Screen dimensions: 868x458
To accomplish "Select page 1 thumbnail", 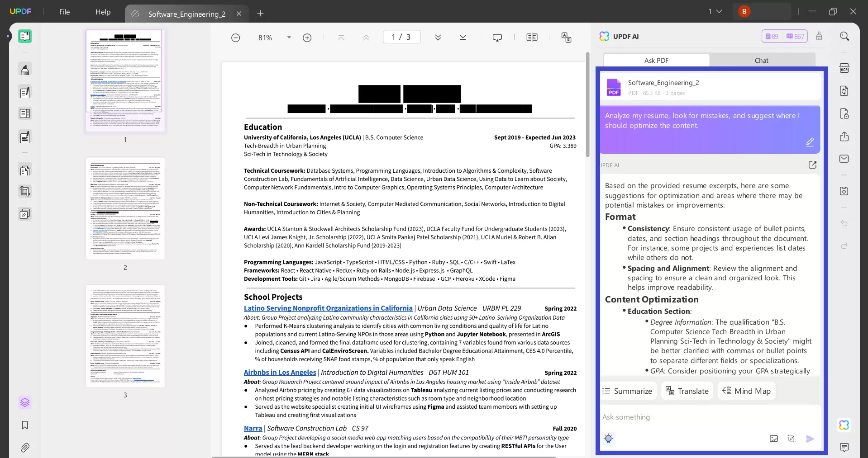I will (x=124, y=80).
